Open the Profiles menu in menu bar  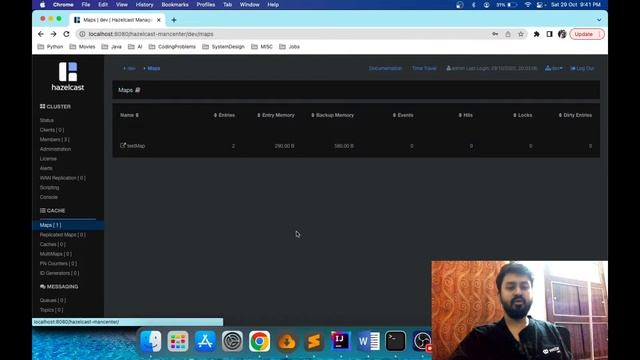[206, 5]
